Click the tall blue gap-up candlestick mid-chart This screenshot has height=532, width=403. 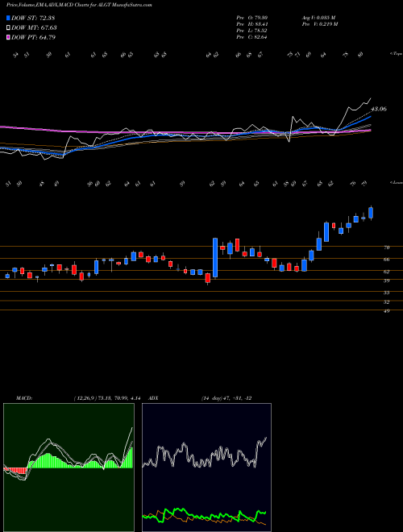tap(215, 258)
